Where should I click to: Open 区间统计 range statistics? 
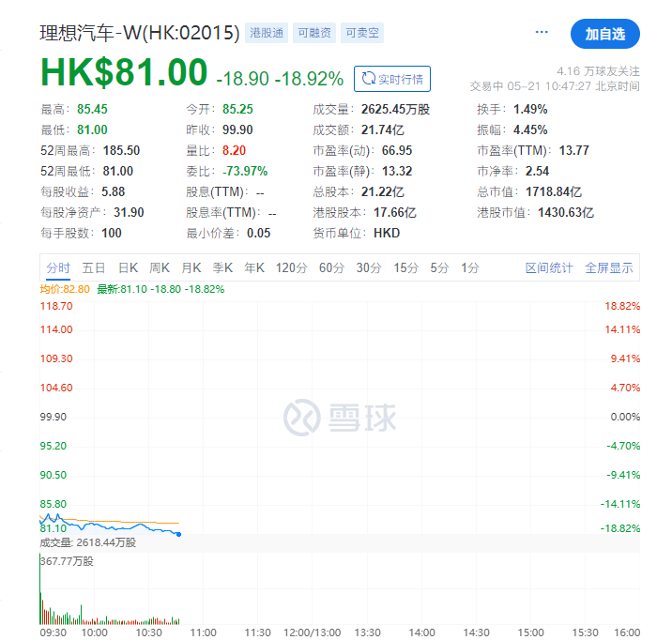tap(549, 268)
